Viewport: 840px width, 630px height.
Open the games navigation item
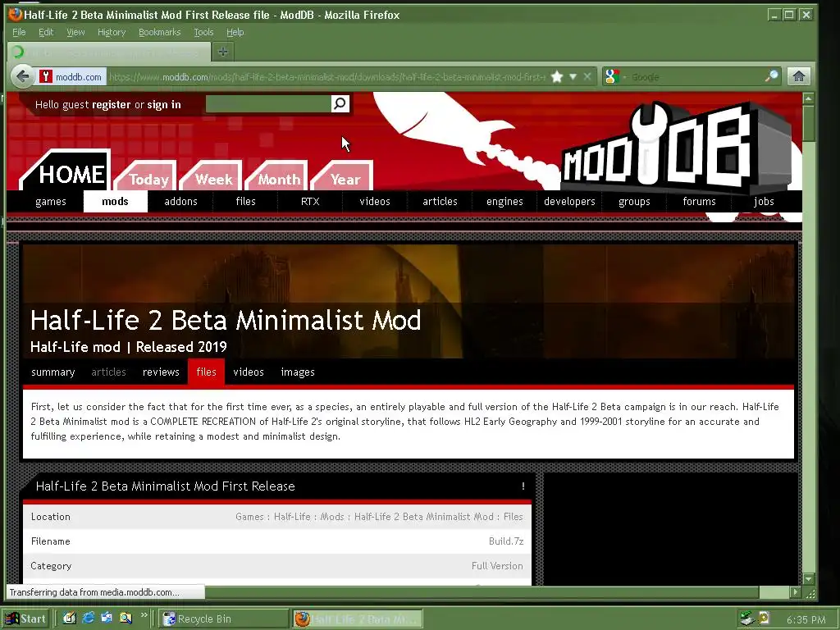coord(51,202)
